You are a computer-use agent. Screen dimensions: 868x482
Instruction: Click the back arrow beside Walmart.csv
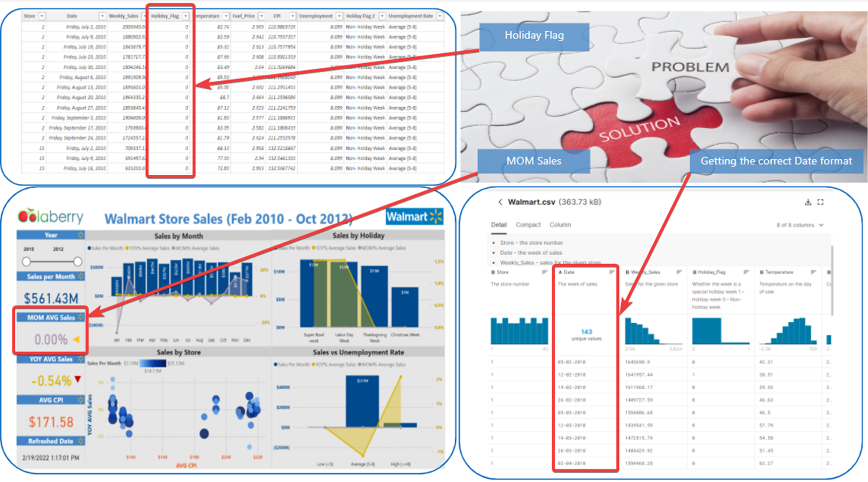500,202
